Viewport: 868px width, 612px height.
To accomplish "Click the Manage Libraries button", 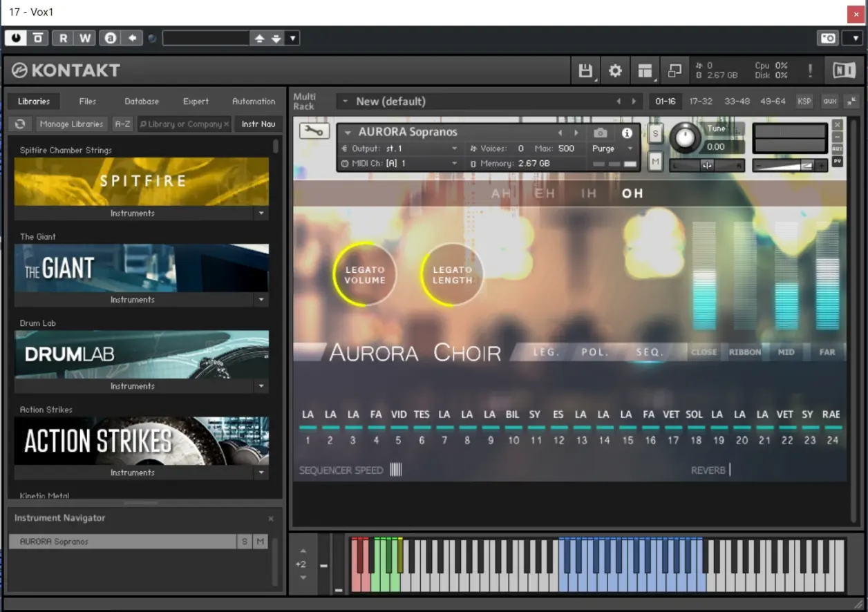I will click(71, 124).
